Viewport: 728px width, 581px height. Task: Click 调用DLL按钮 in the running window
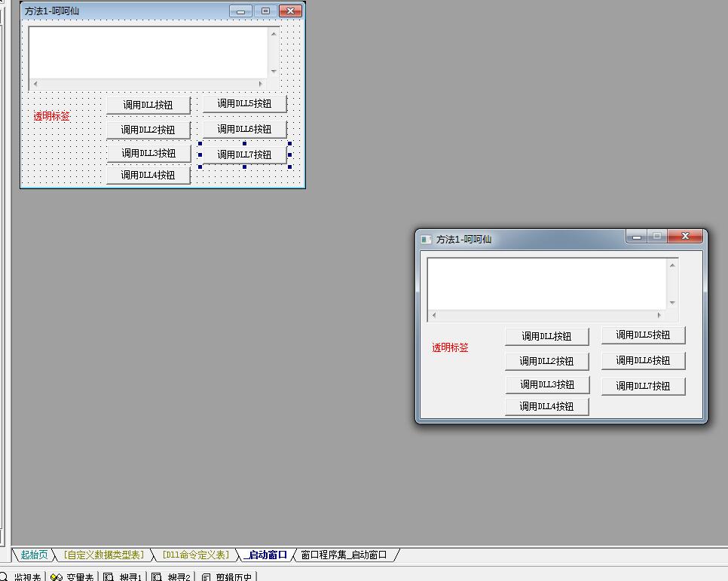click(x=547, y=336)
